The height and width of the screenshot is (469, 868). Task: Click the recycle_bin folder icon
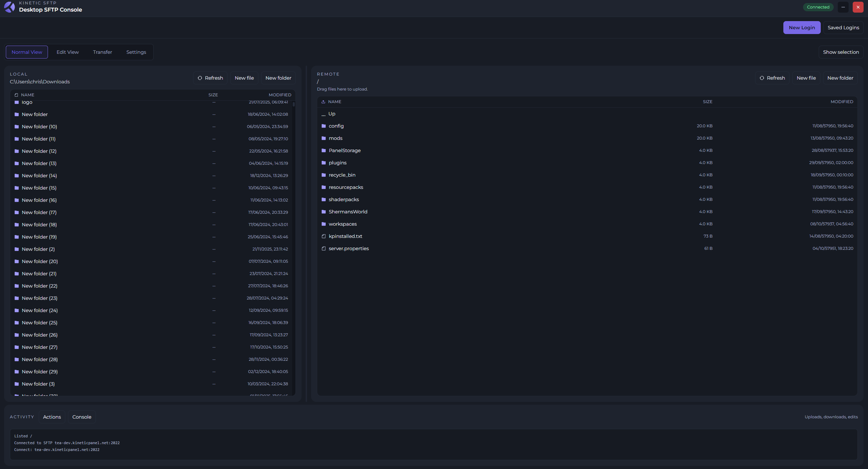(x=324, y=175)
